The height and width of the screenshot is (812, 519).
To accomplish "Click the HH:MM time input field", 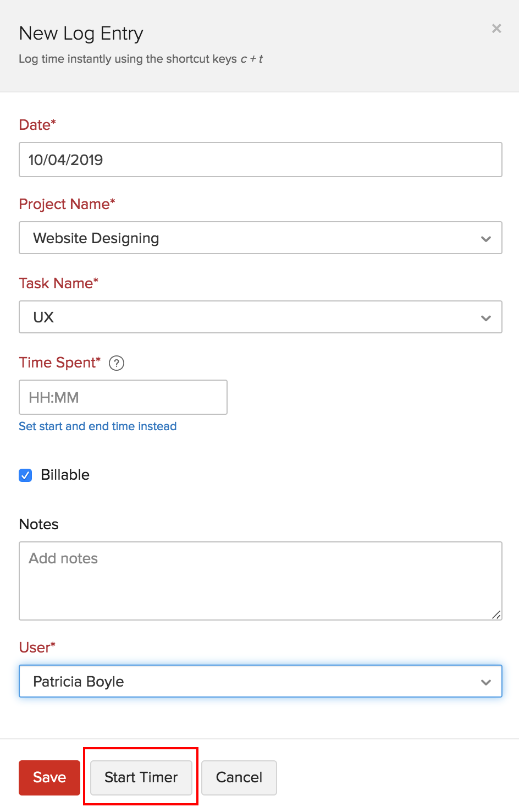I will [123, 397].
